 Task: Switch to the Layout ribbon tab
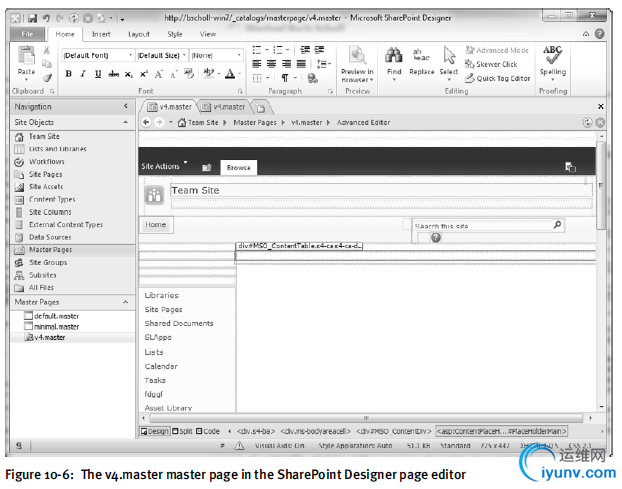139,35
